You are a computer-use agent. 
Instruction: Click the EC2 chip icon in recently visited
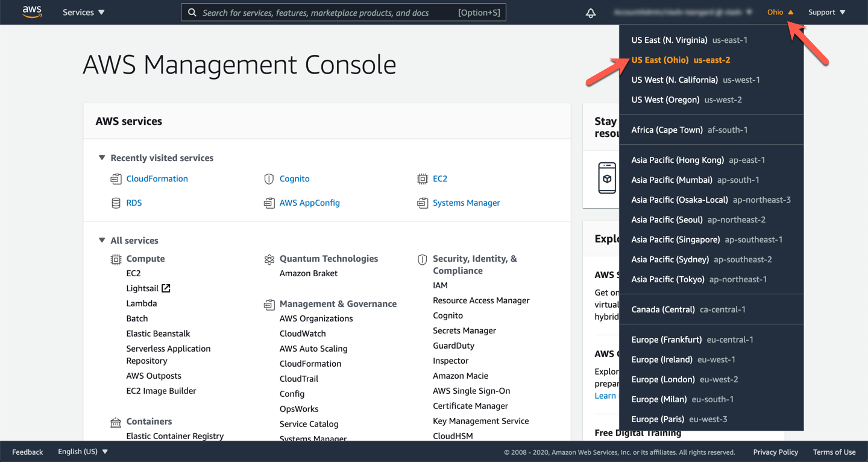(423, 179)
